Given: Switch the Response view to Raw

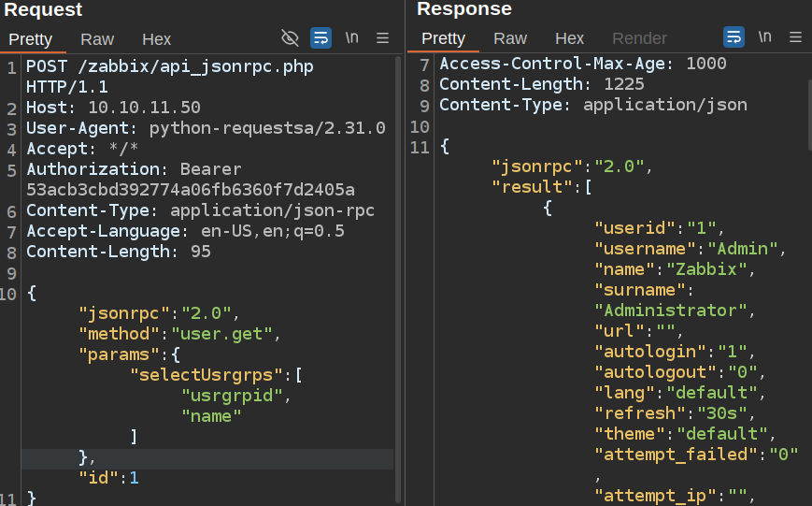Looking at the screenshot, I should tap(510, 39).
